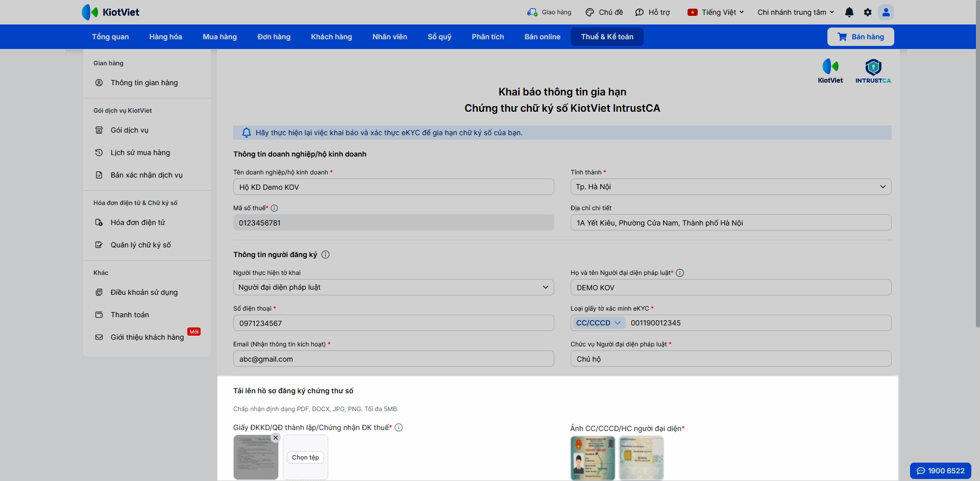Open the user account avatar
The image size is (980, 481).
886,12
